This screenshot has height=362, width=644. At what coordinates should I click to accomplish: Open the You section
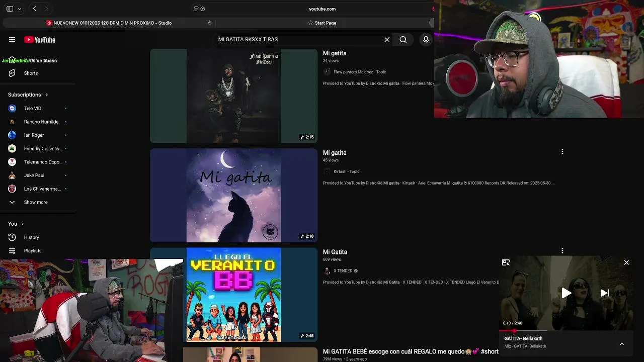click(x=16, y=224)
